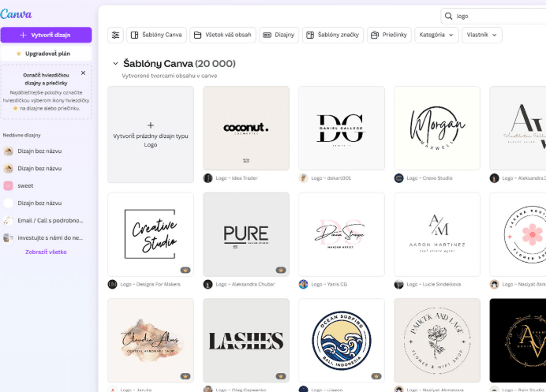546x392 pixels.
Task: Click the crown badge on LASHES logo
Action: click(281, 376)
